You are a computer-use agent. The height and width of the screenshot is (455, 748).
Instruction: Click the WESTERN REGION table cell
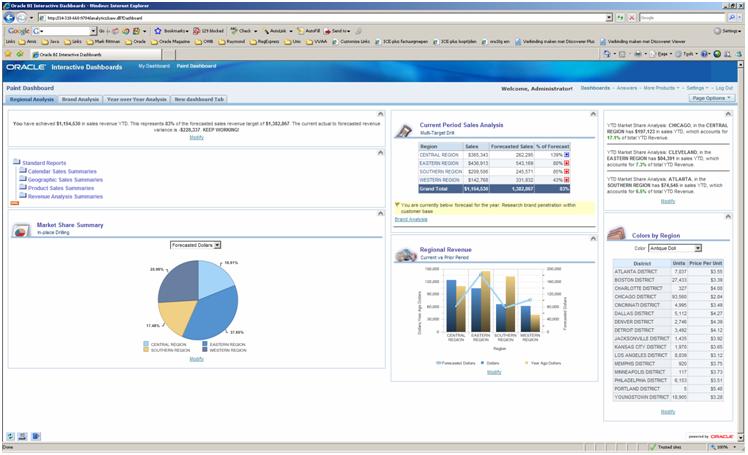click(441, 180)
